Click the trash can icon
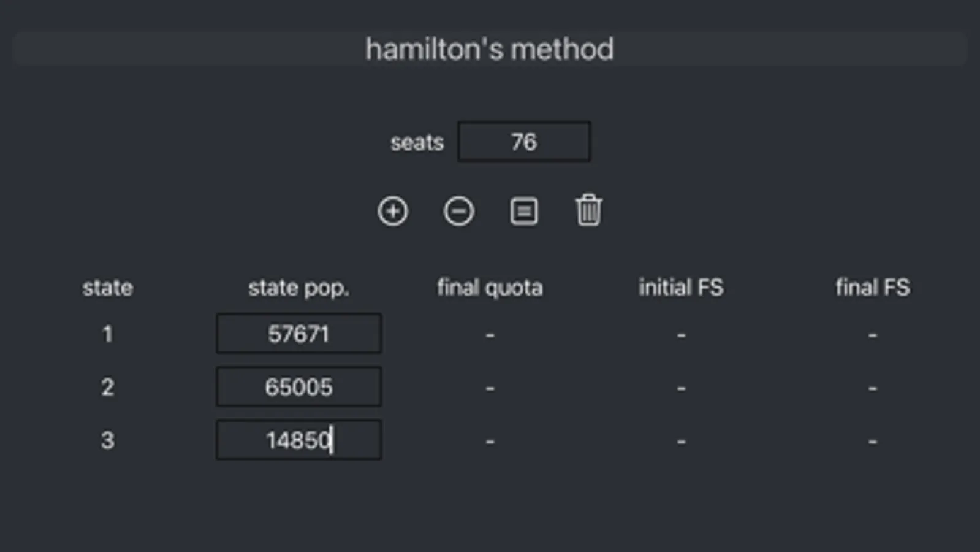980x552 pixels. click(588, 211)
